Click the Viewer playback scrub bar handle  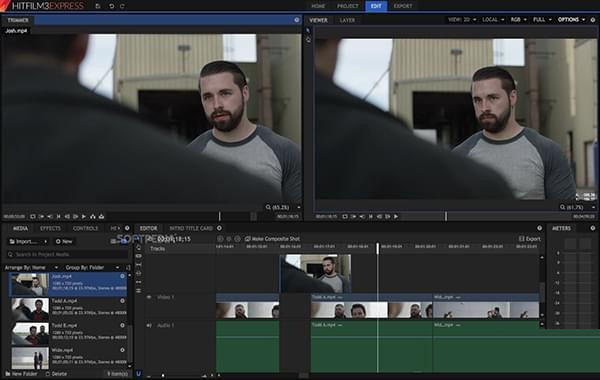pos(446,217)
